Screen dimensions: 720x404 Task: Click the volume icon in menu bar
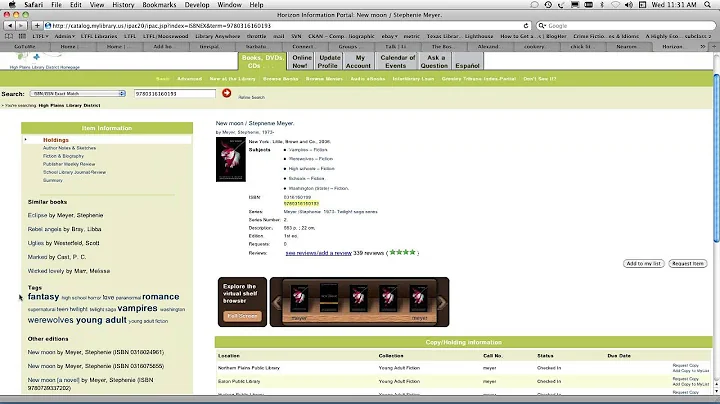point(629,5)
